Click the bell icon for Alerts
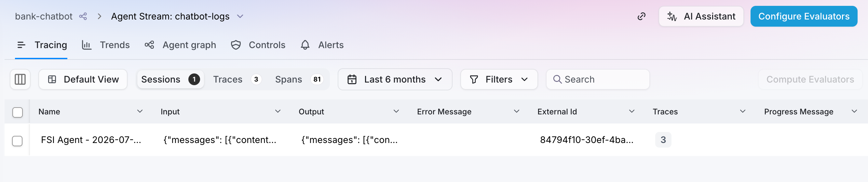Viewport: 868px width, 182px height. coord(305,45)
